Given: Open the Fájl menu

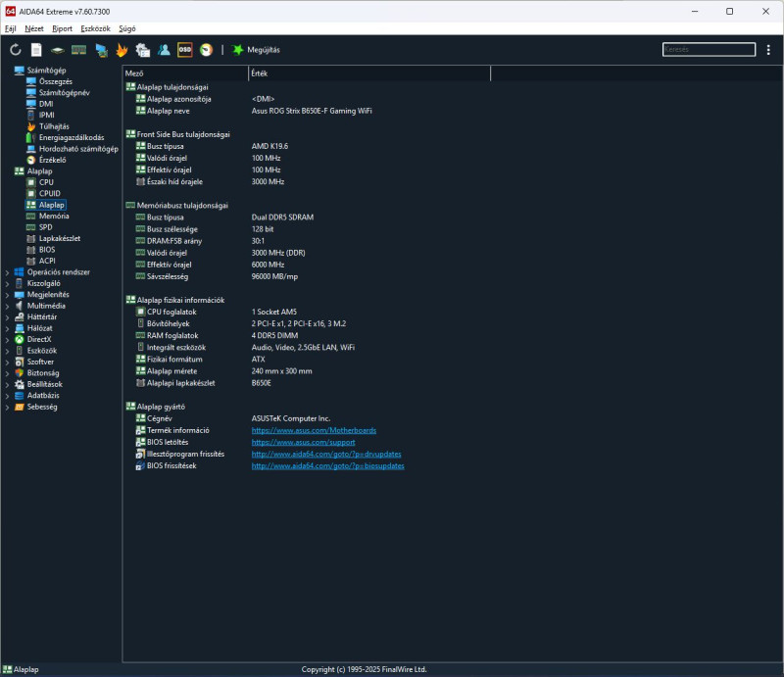Looking at the screenshot, I should coord(11,28).
